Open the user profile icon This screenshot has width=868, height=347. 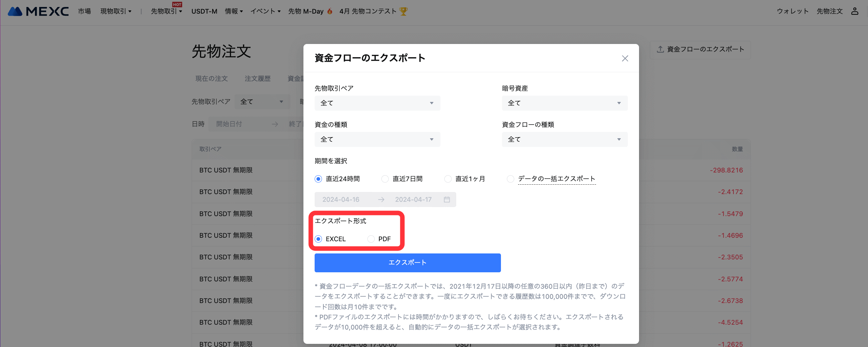point(854,11)
